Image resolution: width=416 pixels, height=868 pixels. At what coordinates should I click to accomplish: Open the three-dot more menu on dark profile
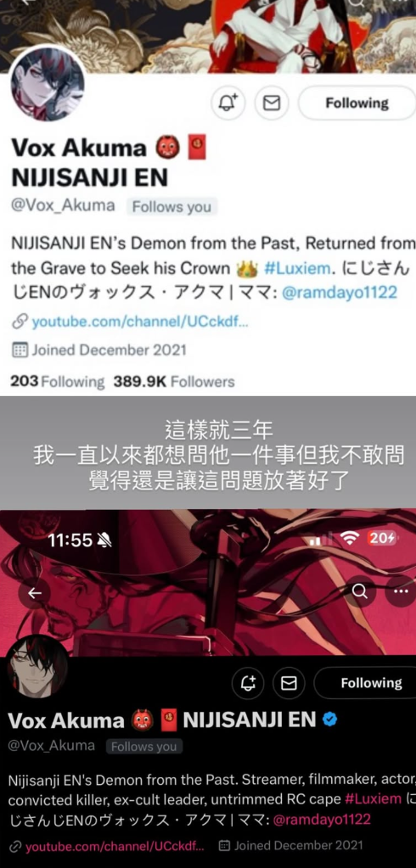click(401, 591)
